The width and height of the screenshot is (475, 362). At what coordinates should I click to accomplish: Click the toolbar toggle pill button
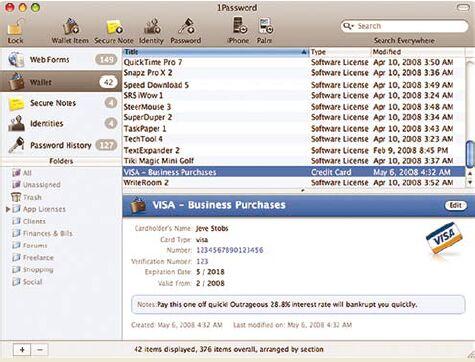(x=463, y=7)
